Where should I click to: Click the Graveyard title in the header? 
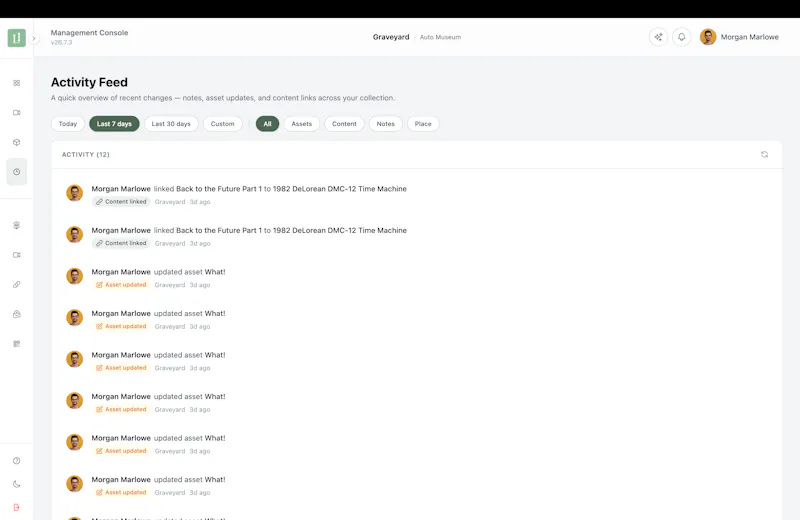tap(391, 37)
